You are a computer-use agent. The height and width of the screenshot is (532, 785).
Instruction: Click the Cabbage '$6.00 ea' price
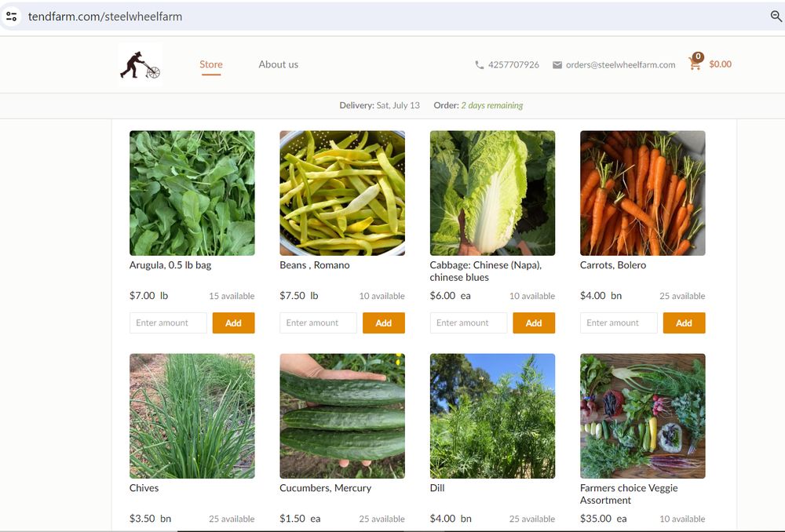pyautogui.click(x=450, y=296)
